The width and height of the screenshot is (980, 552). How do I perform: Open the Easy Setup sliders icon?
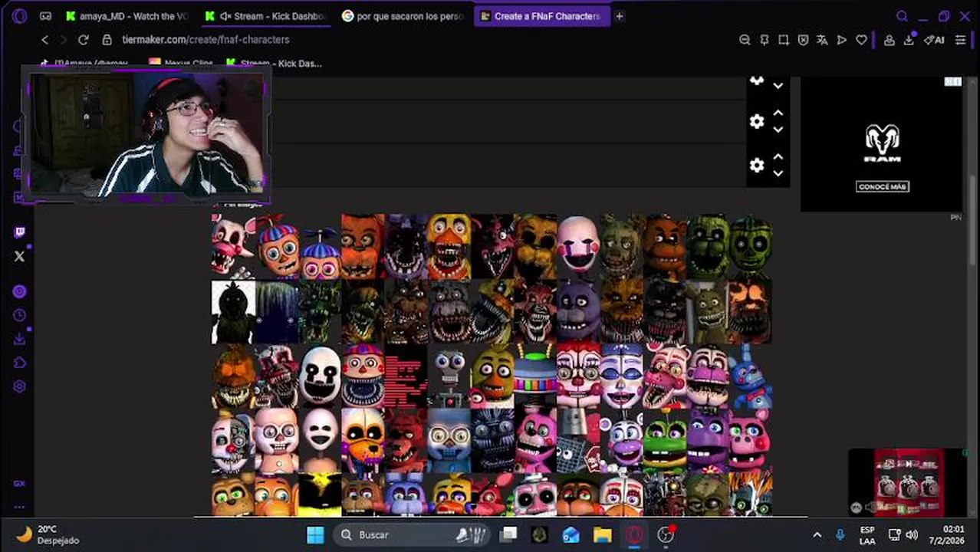[x=961, y=40]
